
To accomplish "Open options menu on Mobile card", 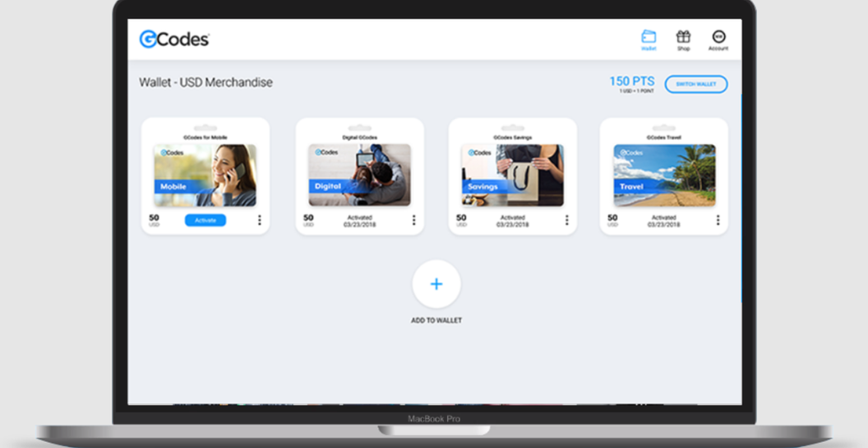I will (259, 221).
